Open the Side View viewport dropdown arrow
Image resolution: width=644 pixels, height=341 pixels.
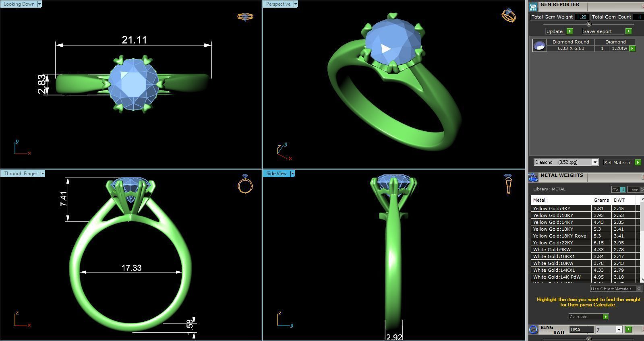(292, 174)
